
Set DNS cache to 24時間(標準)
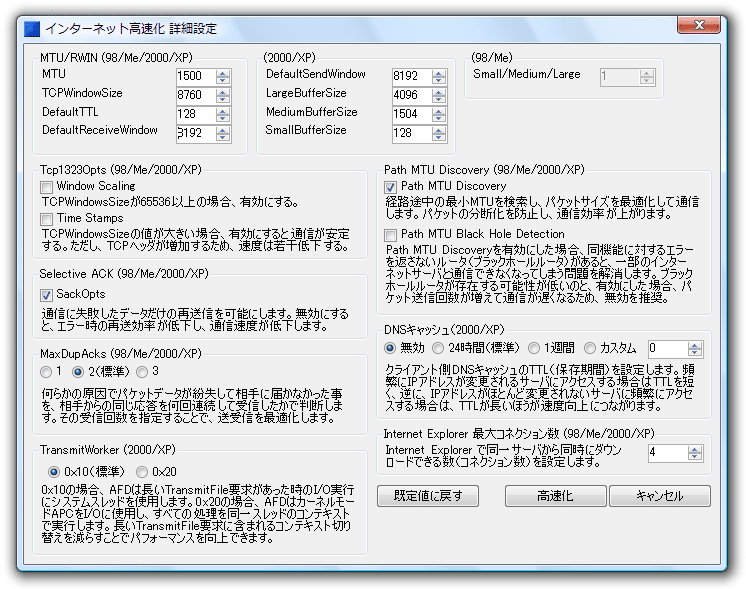(438, 348)
